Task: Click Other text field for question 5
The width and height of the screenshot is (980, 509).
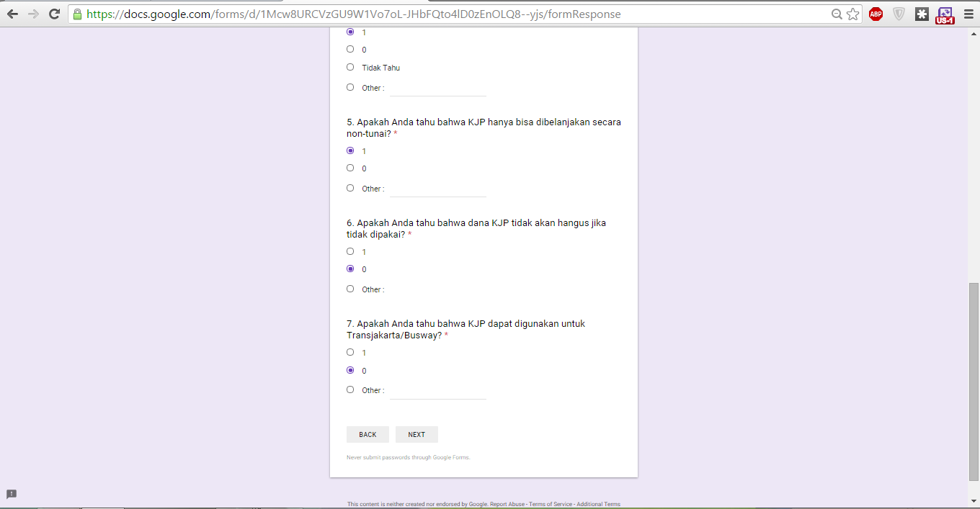Action: click(x=438, y=189)
